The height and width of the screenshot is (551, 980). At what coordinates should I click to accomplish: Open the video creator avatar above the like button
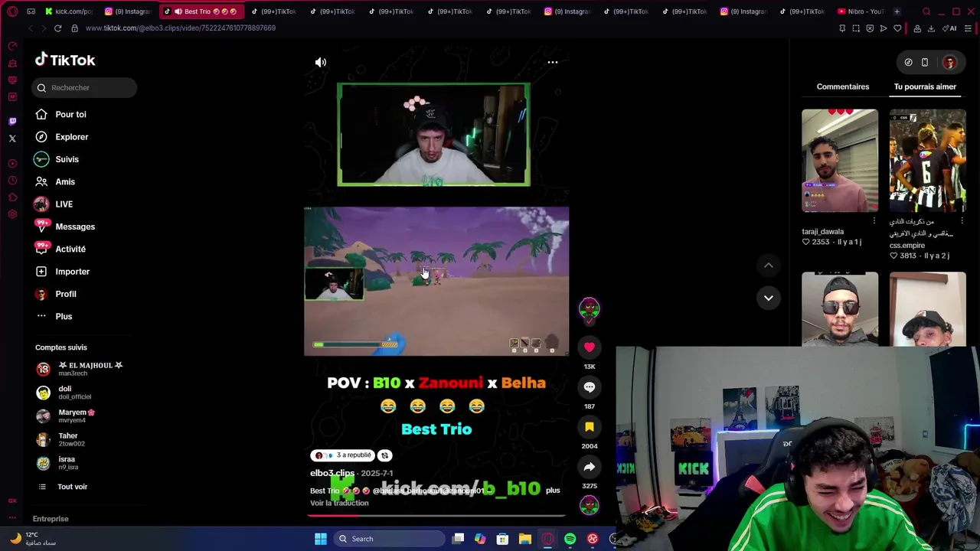pos(590,309)
